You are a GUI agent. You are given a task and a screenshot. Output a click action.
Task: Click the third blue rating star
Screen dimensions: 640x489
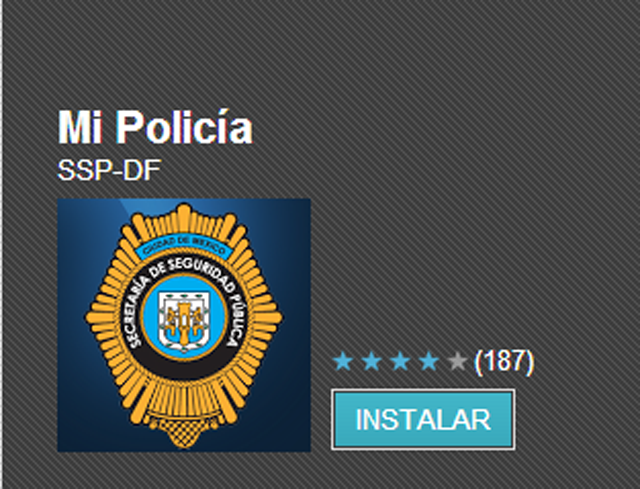coord(400,361)
